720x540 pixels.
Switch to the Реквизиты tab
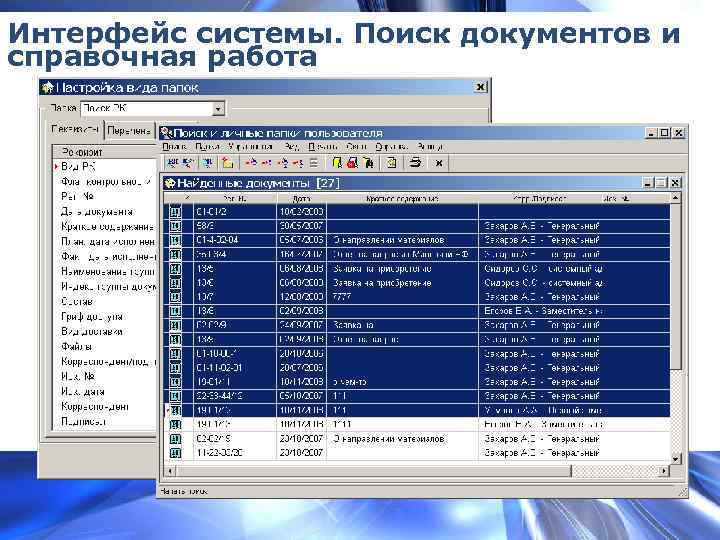(x=75, y=129)
